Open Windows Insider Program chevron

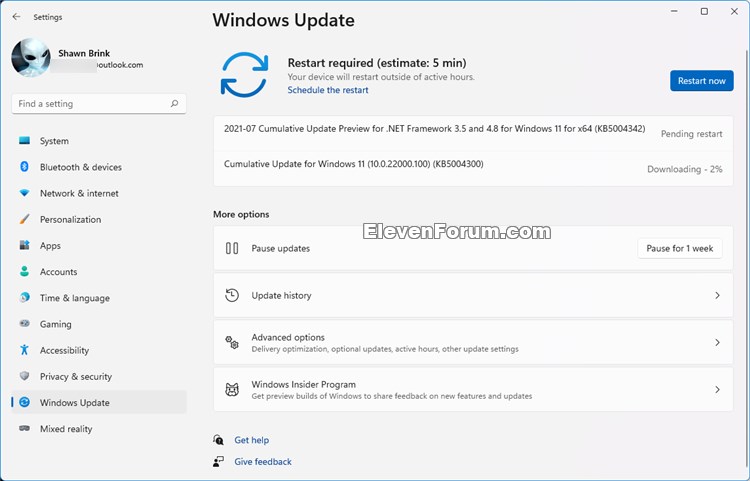(x=717, y=389)
